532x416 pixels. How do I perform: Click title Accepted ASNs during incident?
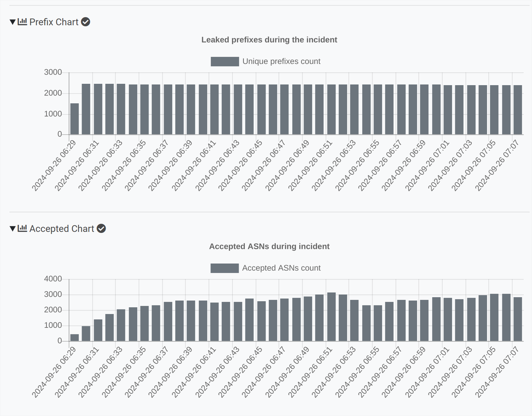pyautogui.click(x=269, y=247)
